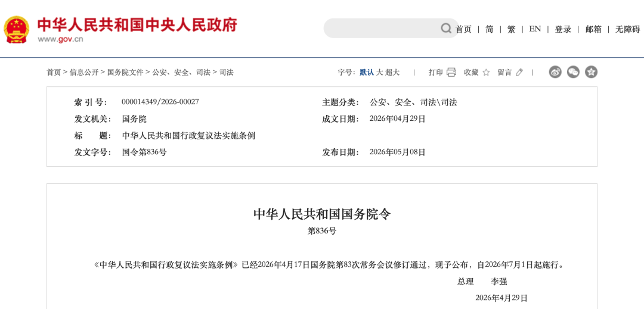Image resolution: width=644 pixels, height=309 pixels.
Task: Set font size to 大
Action: [x=379, y=73]
